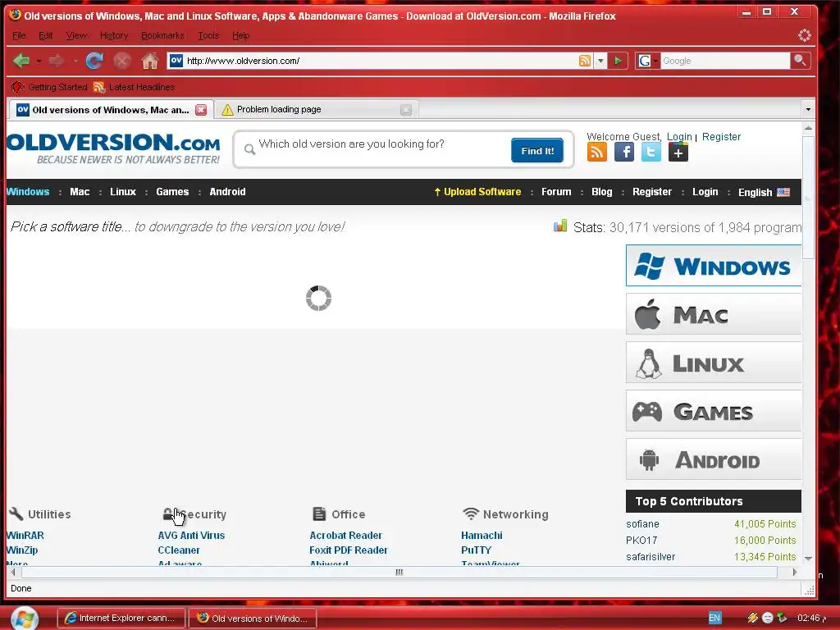Click the OldVersion.com logo
Viewport: 840px width, 630px height.
coord(113,148)
